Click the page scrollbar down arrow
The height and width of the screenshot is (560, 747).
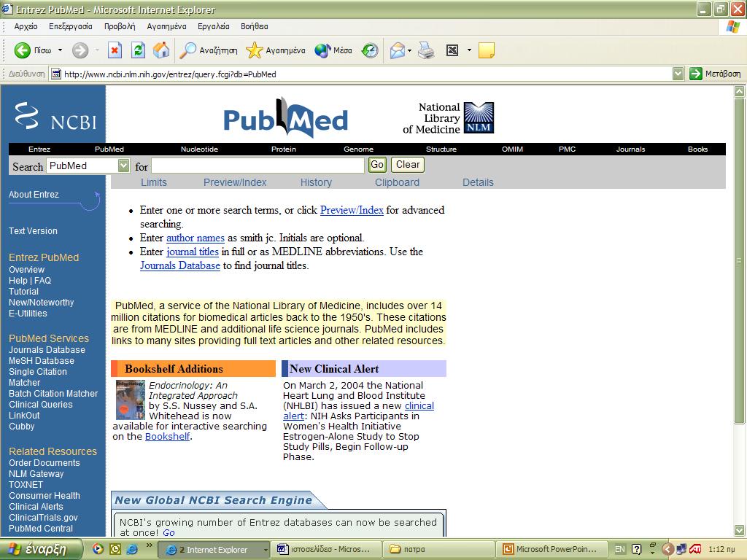[740, 530]
